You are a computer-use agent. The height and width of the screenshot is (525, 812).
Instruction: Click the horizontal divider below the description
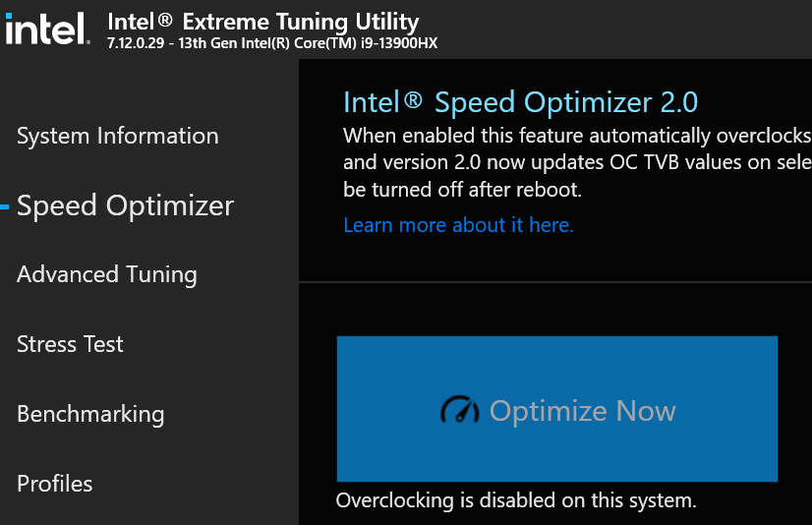click(555, 282)
